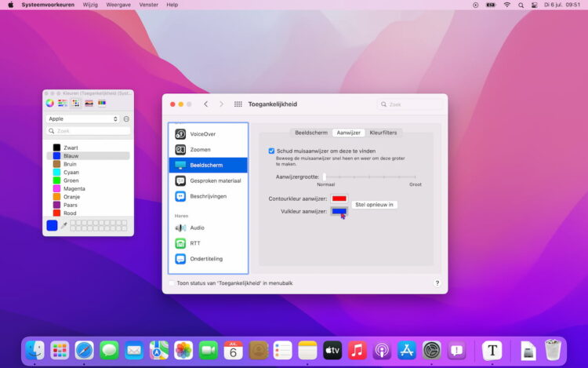Click the red Contourkleur aanwijzer swatch
Image resolution: width=588 pixels, height=368 pixels.
(339, 199)
